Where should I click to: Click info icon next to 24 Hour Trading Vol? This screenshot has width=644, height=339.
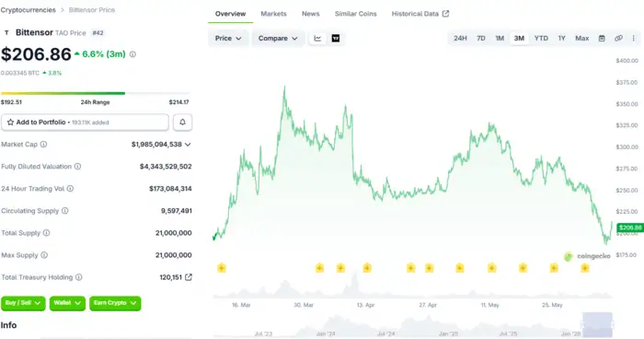[x=70, y=189]
